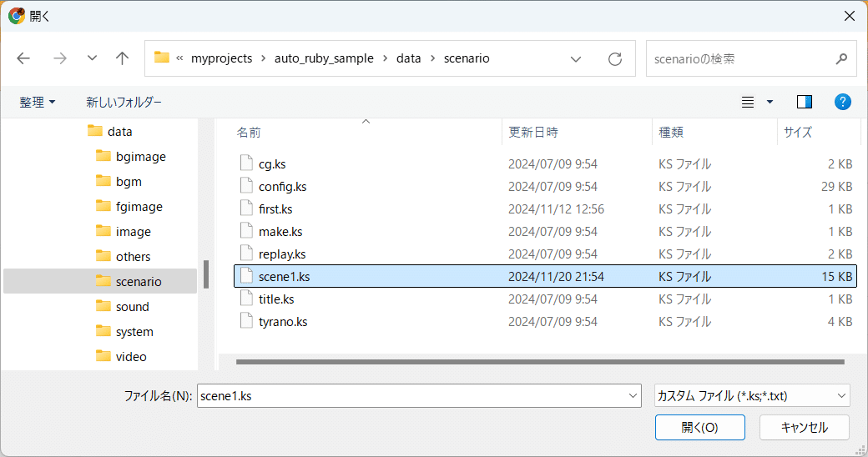Open the 整理 menu
This screenshot has height=457, width=868.
click(37, 102)
